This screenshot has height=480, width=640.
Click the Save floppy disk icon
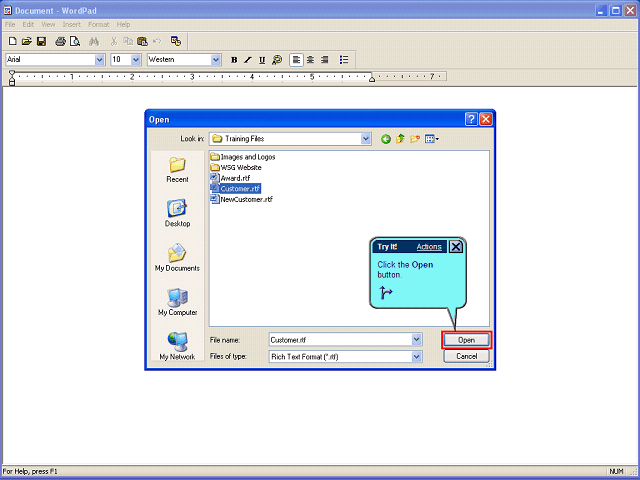pos(41,41)
